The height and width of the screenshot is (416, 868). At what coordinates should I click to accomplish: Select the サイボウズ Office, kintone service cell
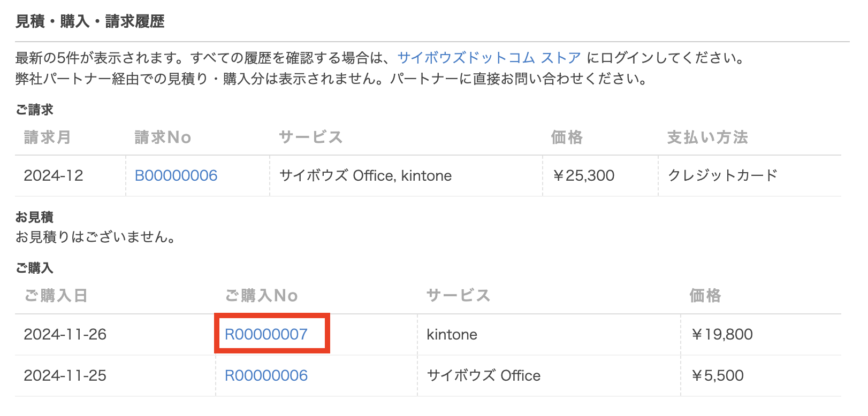366,175
